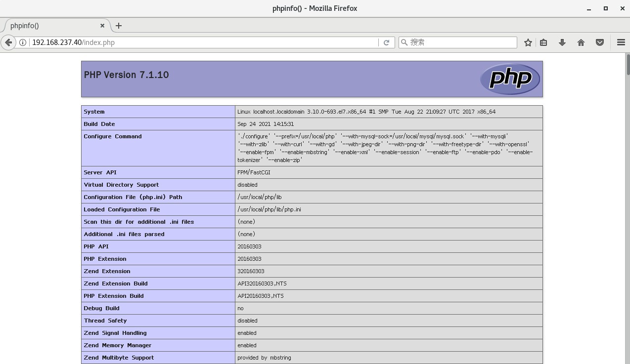Image resolution: width=630 pixels, height=364 pixels.
Task: Open a new tab with the plus button
Action: tap(119, 26)
